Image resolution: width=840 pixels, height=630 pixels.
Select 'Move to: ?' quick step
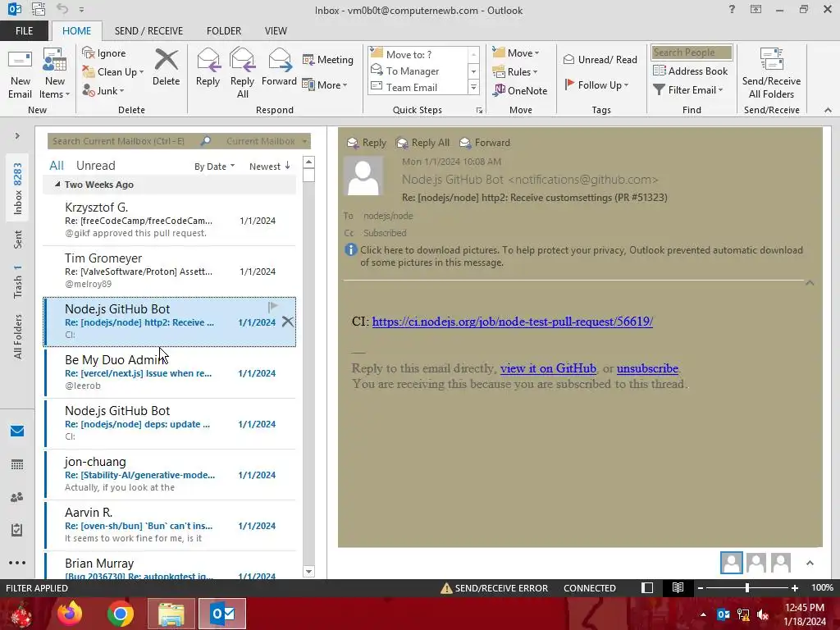tap(418, 54)
